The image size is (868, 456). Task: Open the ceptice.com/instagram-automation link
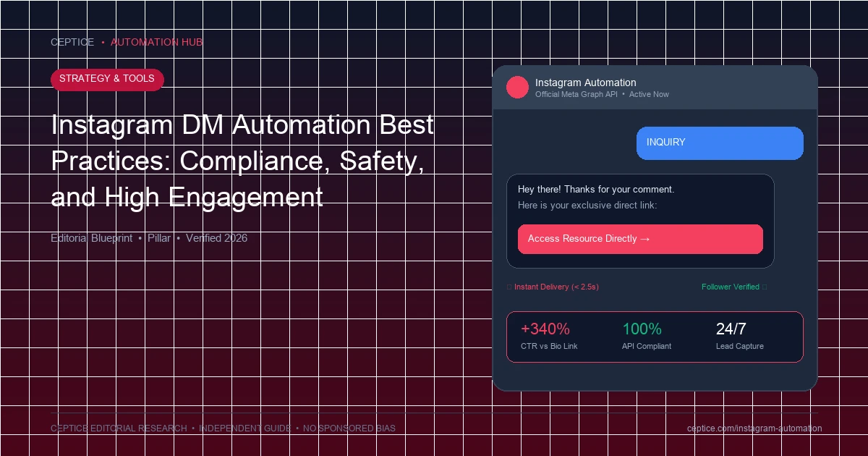pos(754,428)
